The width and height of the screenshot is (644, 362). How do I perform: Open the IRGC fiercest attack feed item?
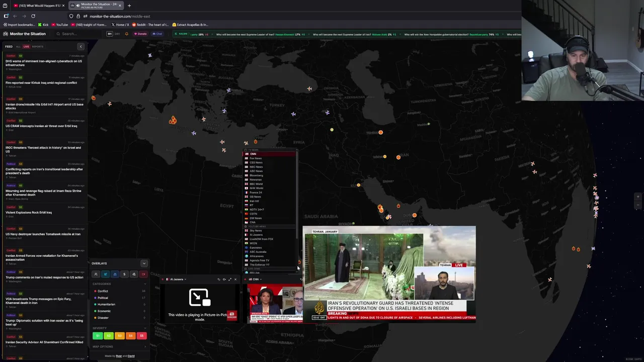(44, 149)
